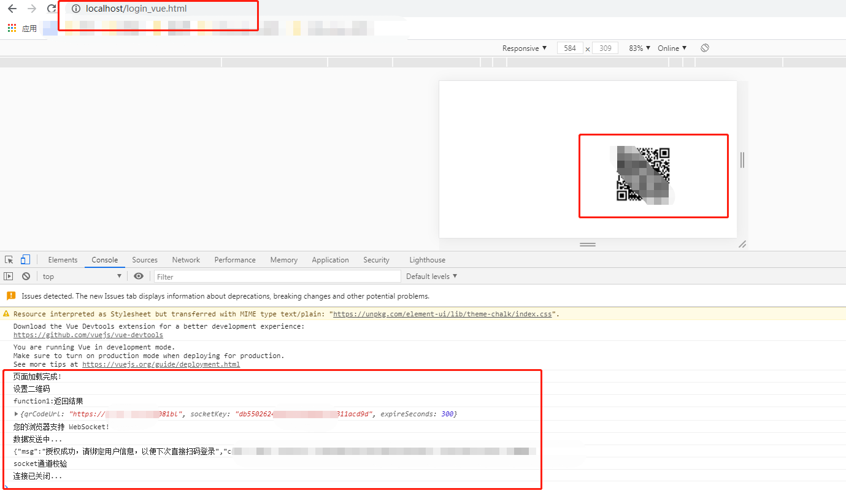Open the Lighthouse tab
Screen dimensions: 846x504
click(x=427, y=260)
